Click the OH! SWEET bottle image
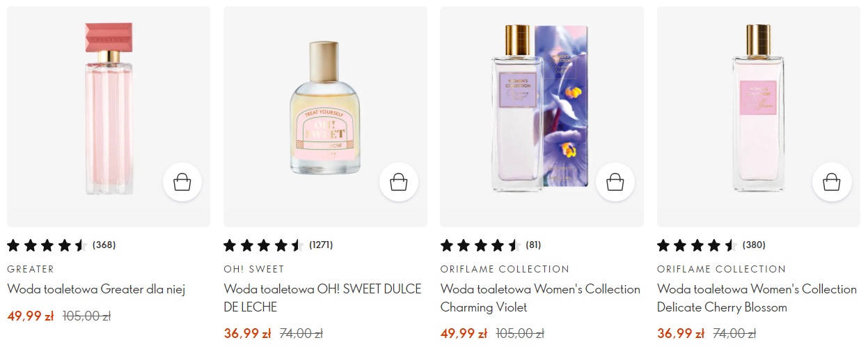 click(325, 108)
